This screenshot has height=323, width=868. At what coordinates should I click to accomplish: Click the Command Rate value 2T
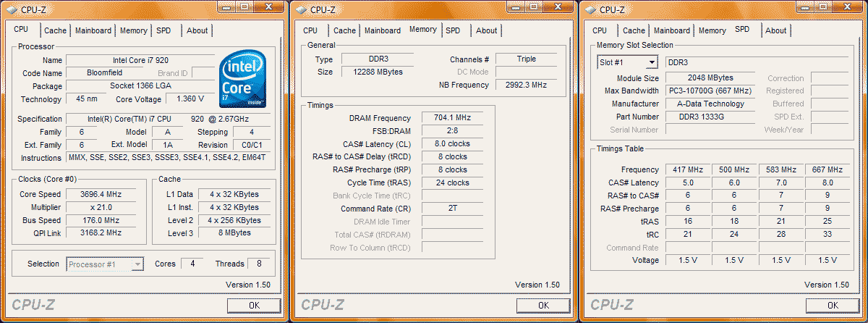(453, 209)
